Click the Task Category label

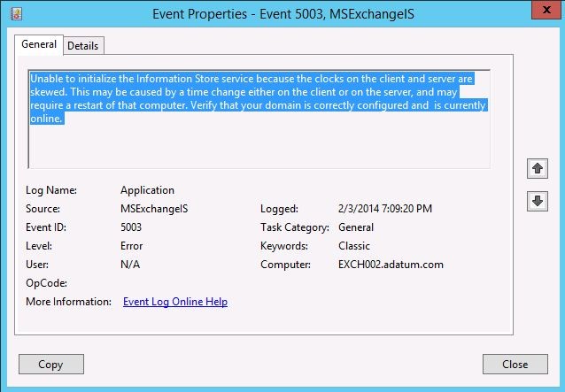pyautogui.click(x=295, y=227)
